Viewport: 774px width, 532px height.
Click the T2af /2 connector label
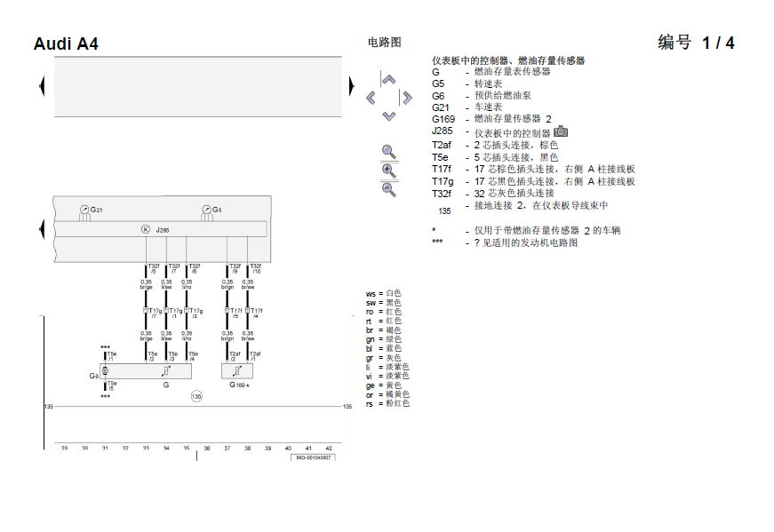tap(235, 356)
